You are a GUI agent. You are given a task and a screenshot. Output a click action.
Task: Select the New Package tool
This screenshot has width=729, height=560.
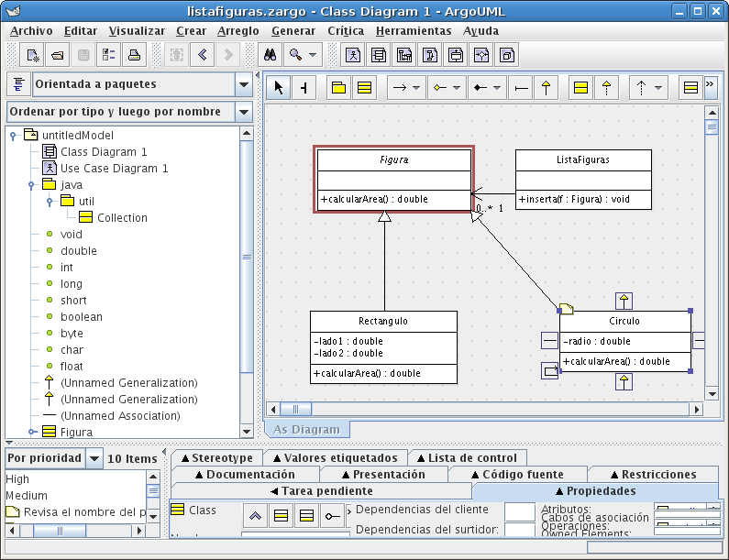(x=338, y=87)
